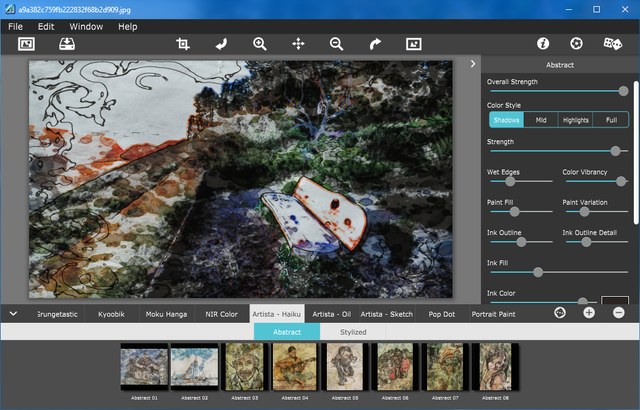Screen dimensions: 640x410
Task: Click the Abstract panel header
Action: point(560,65)
